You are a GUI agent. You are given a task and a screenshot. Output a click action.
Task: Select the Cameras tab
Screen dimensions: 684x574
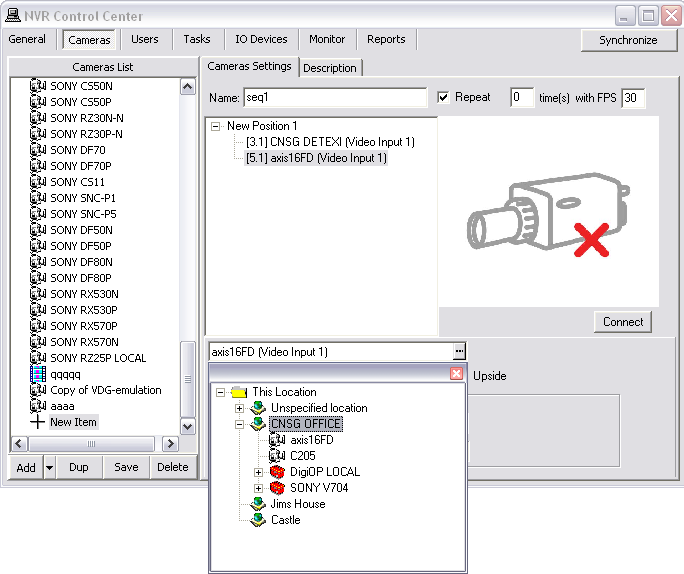tap(89, 40)
